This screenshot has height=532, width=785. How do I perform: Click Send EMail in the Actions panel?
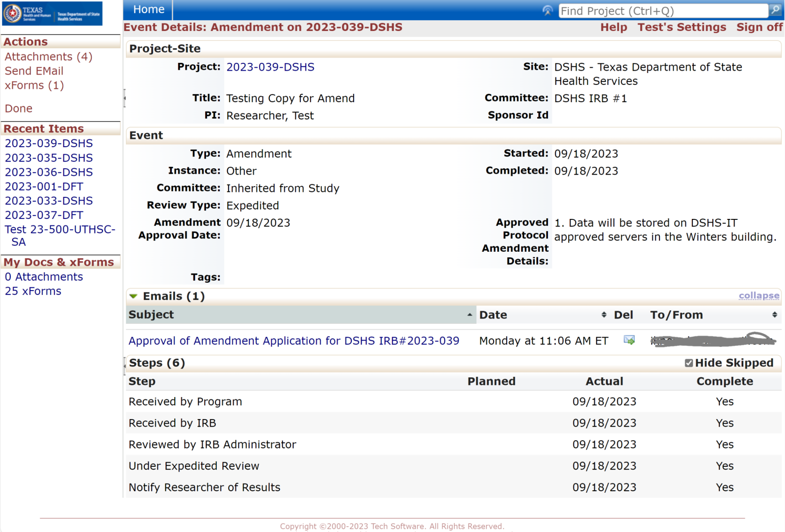[33, 71]
